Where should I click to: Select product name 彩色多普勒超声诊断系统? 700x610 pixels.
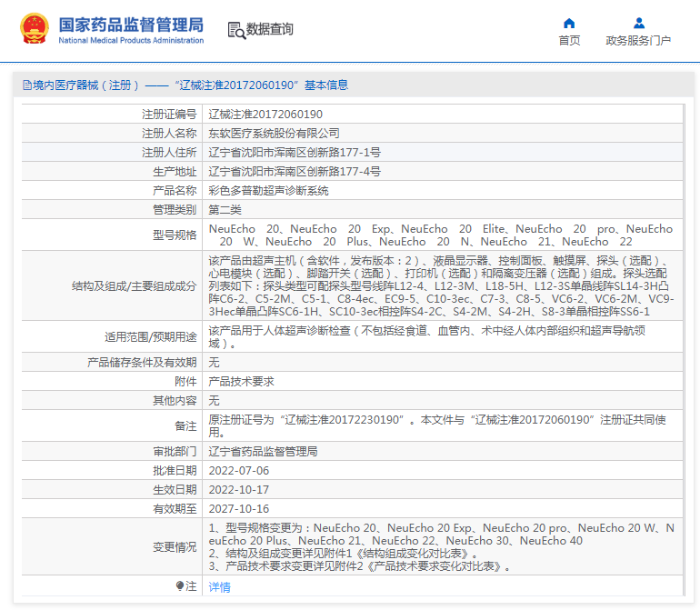coord(269,191)
